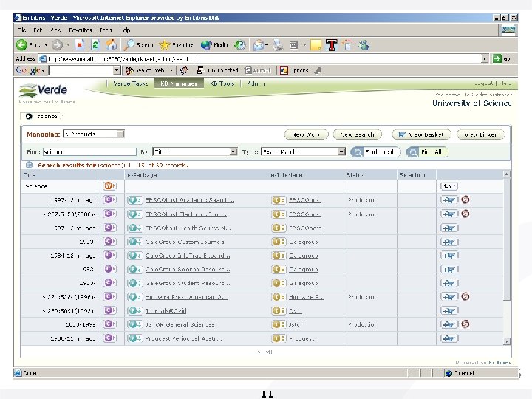Click the View Basket button
532x399 pixels.
(421, 134)
